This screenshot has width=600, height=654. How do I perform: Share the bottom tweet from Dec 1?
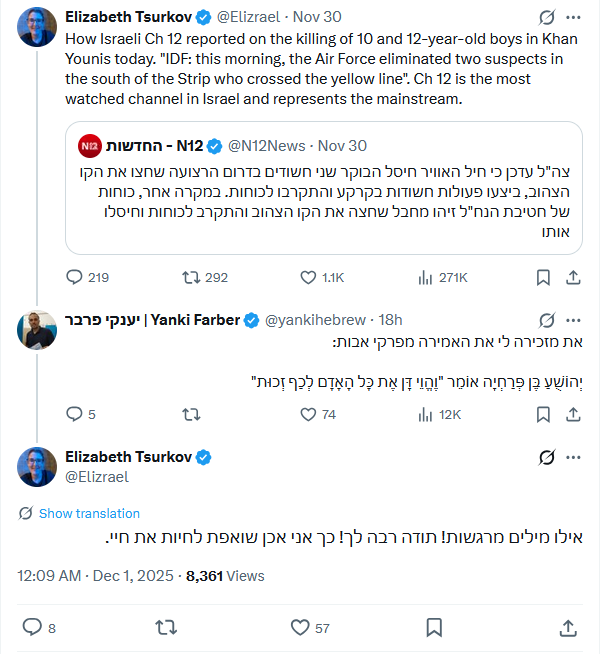tap(568, 628)
